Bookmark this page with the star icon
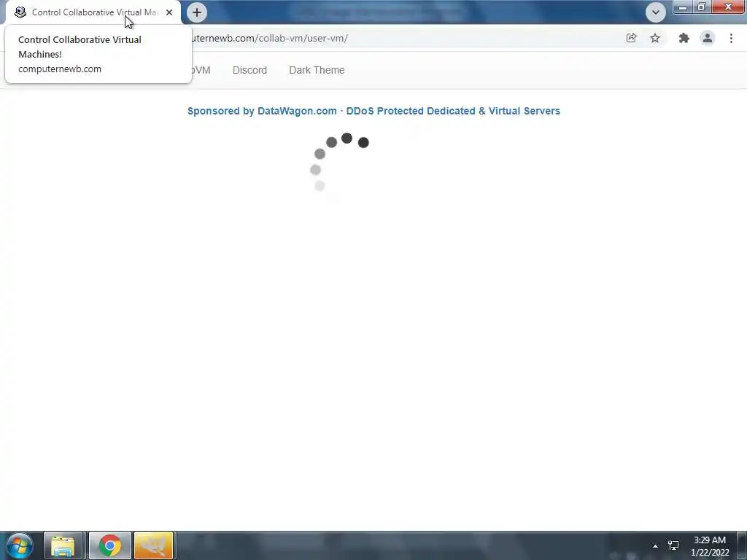The image size is (747, 560). click(x=655, y=38)
